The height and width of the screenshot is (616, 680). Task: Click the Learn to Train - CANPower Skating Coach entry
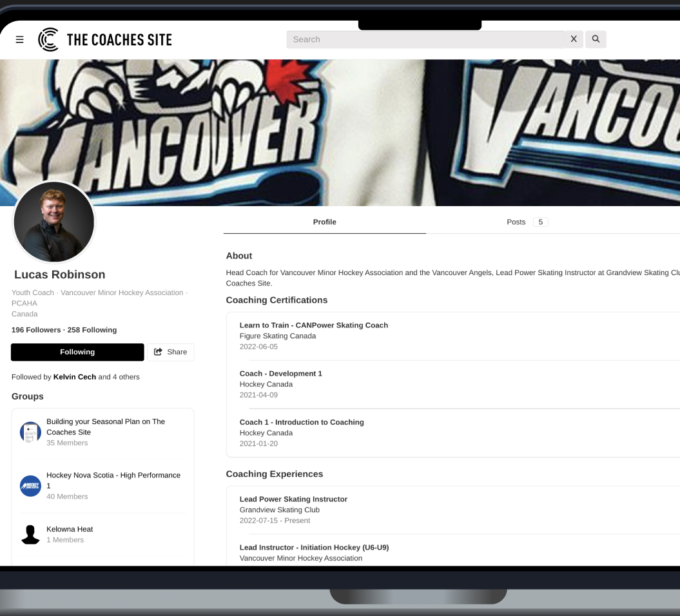tap(313, 325)
